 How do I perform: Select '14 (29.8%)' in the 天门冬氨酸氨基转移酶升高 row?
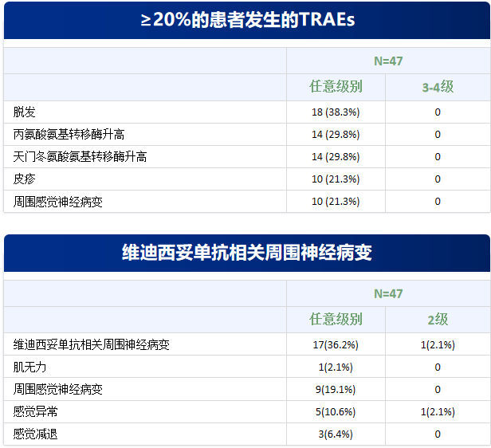(336, 156)
